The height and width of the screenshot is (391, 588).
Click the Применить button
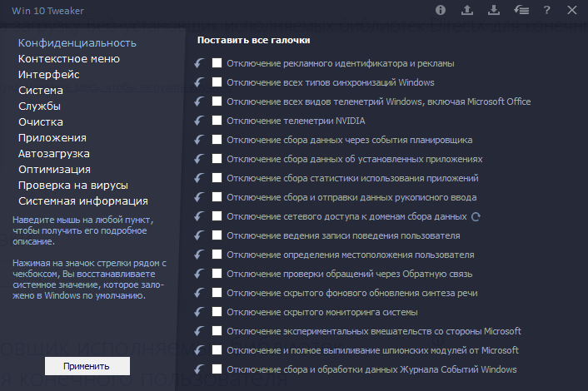tap(87, 366)
